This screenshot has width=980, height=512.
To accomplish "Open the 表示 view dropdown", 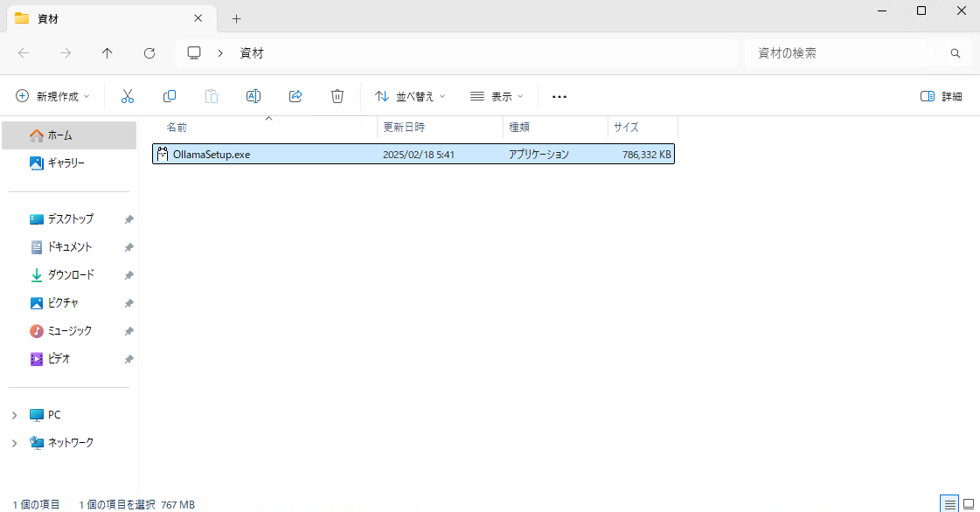I will 497,96.
